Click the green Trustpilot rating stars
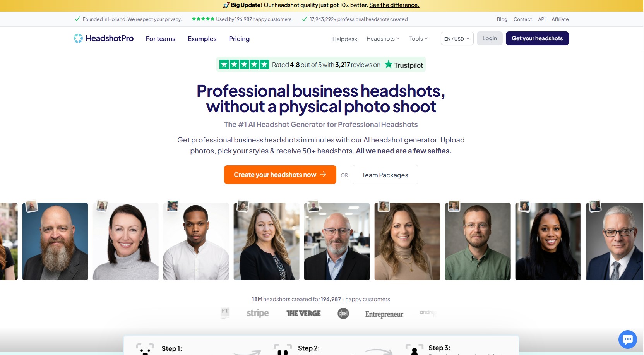The image size is (644, 355). (244, 65)
